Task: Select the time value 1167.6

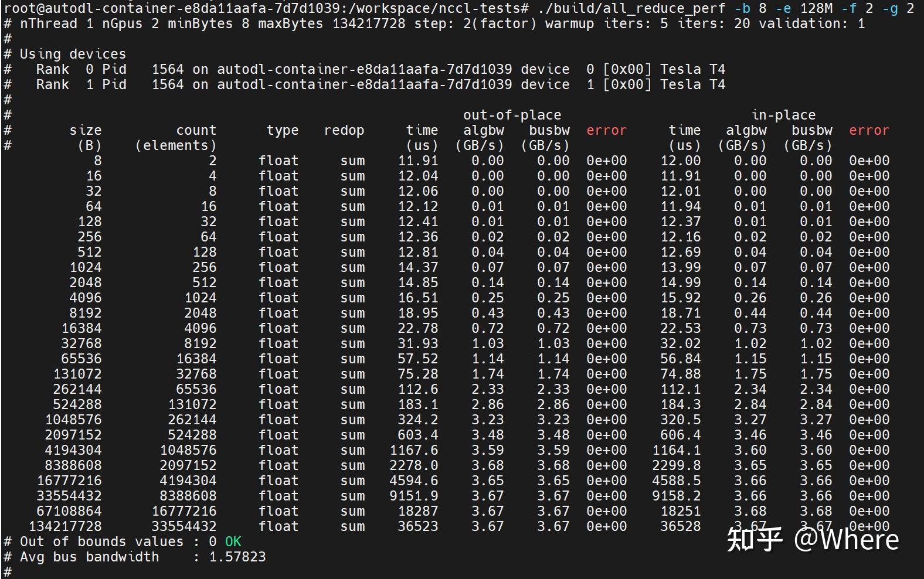Action: [x=414, y=450]
